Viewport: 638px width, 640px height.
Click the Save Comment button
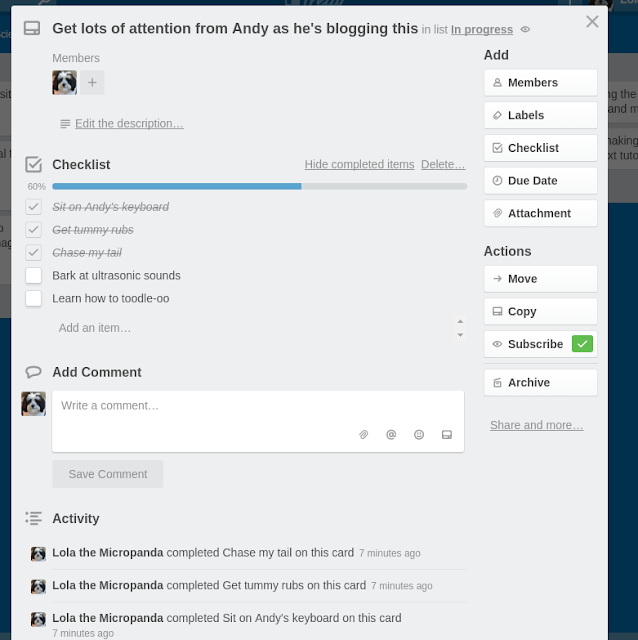[108, 474]
